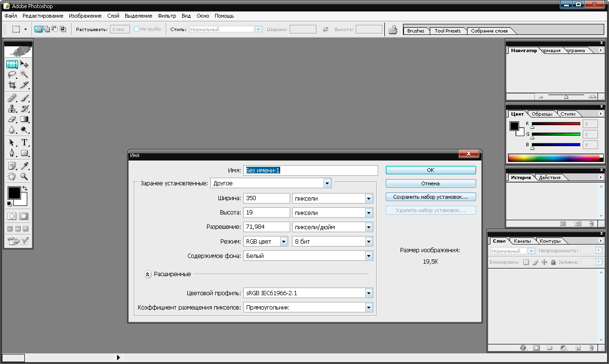Choose the Eraser tool
This screenshot has height=364, width=609.
[x=12, y=119]
